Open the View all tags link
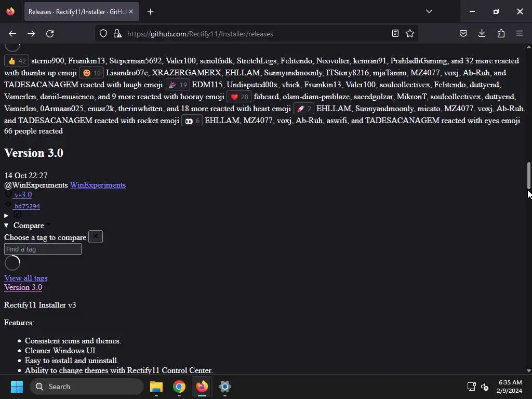 pos(26,278)
